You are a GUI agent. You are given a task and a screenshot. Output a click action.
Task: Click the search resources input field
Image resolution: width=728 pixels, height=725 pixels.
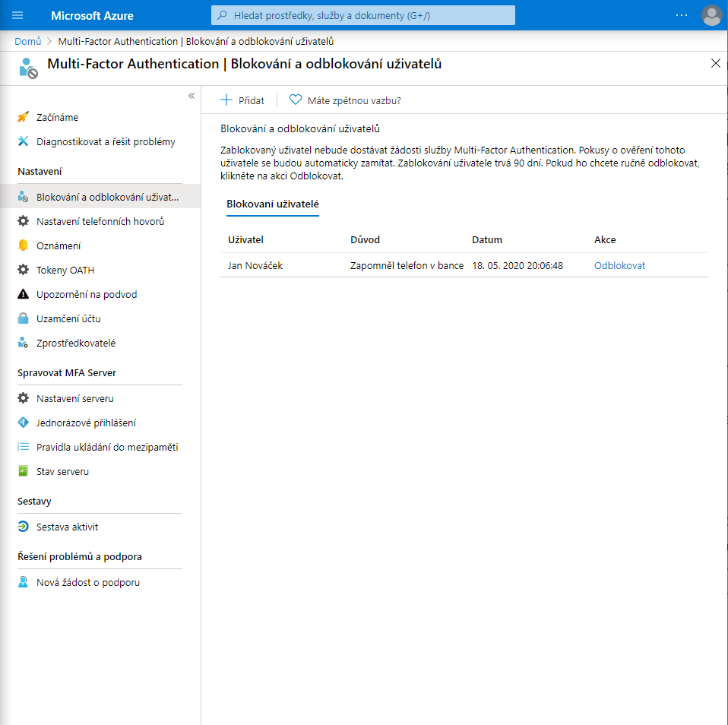point(363,15)
